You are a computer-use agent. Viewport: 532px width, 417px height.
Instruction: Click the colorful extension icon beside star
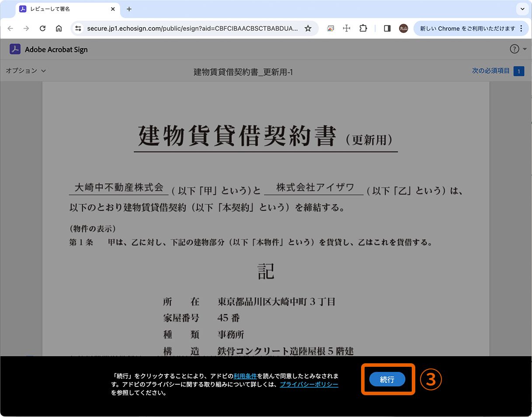pos(331,28)
